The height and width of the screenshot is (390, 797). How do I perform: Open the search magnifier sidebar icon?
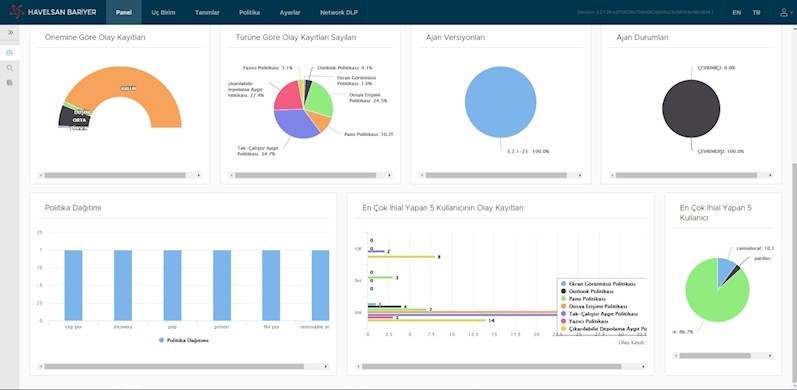pos(10,68)
